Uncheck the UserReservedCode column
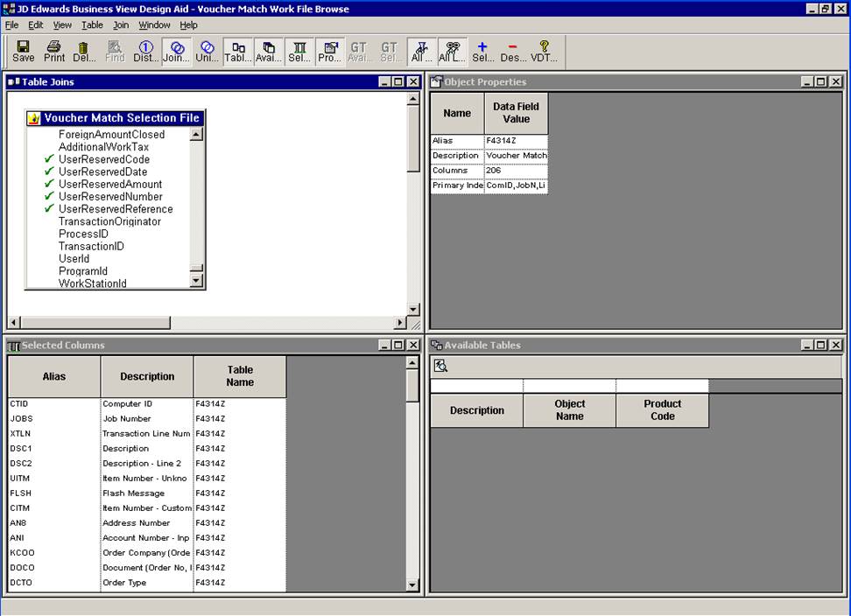 tap(49, 159)
